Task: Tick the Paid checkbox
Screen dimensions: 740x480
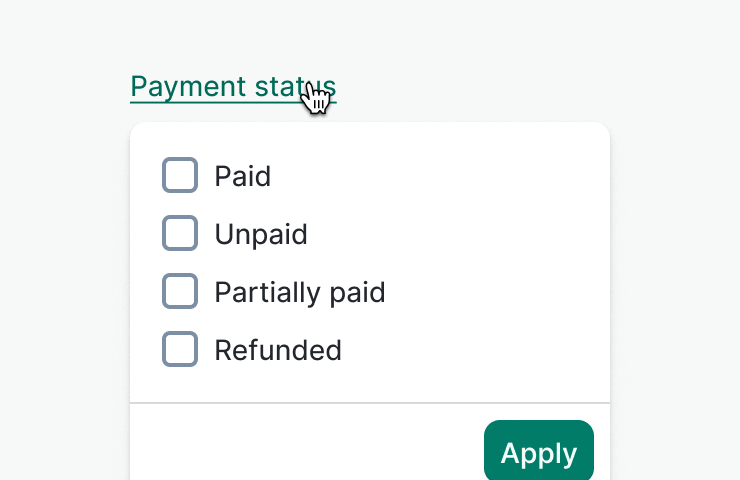Action: 180,176
